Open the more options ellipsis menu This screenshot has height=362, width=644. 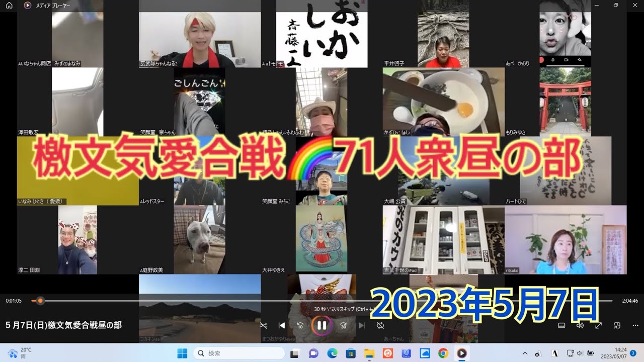(x=636, y=325)
